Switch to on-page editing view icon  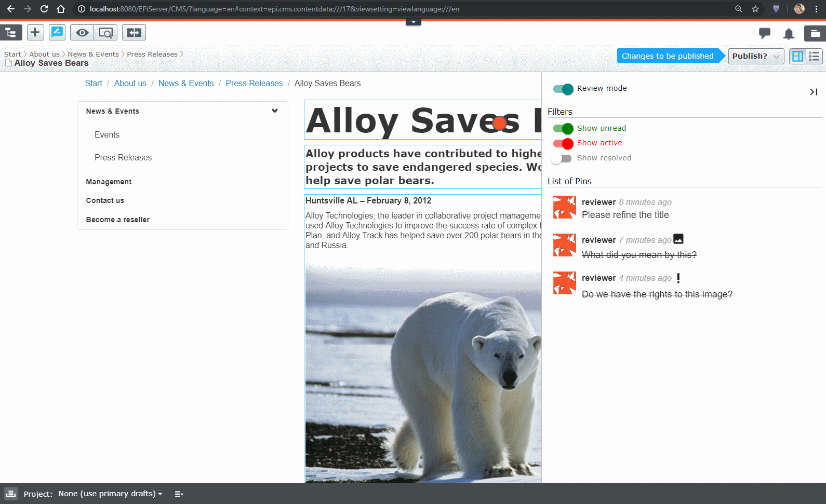[797, 56]
